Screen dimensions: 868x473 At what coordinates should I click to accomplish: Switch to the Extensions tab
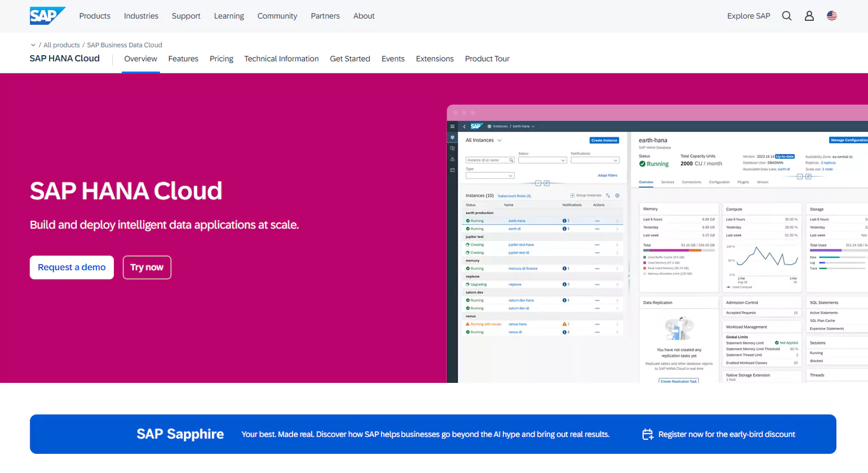point(435,59)
